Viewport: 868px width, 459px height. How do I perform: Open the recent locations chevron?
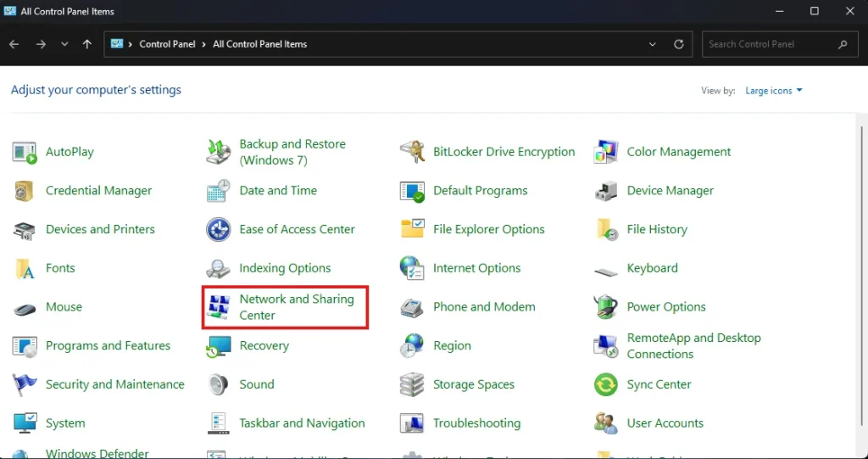(64, 44)
